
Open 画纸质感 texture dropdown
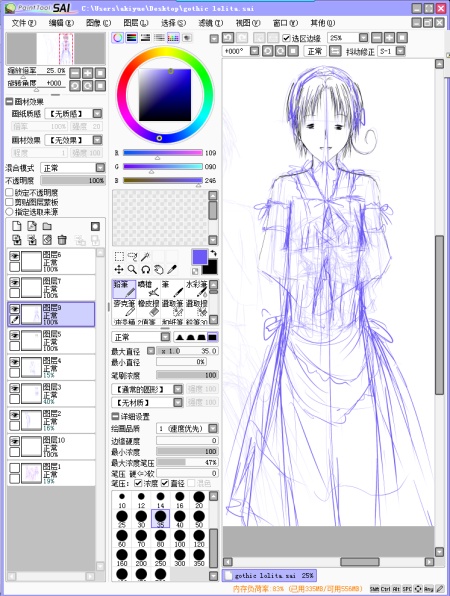tap(98, 114)
